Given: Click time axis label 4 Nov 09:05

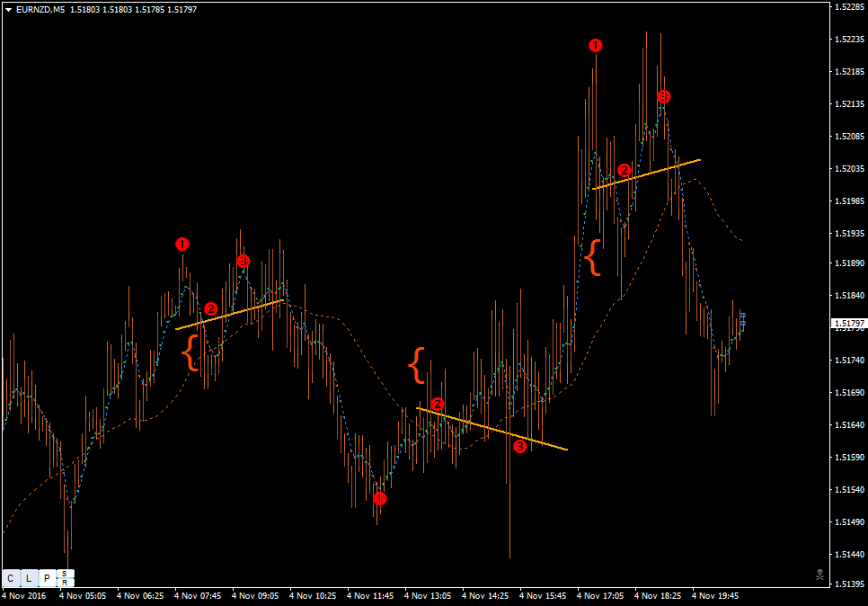Looking at the screenshot, I should tap(255, 596).
